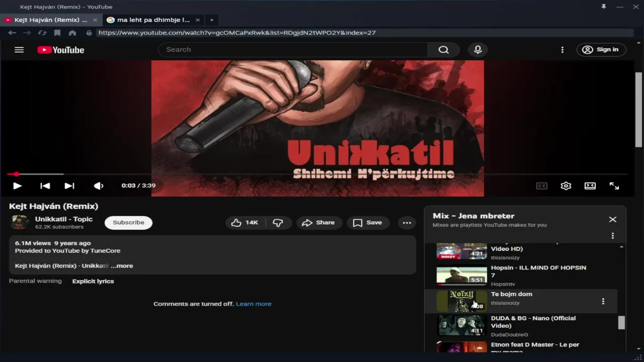
Task: Start voice search with microphone icon
Action: [x=478, y=50]
